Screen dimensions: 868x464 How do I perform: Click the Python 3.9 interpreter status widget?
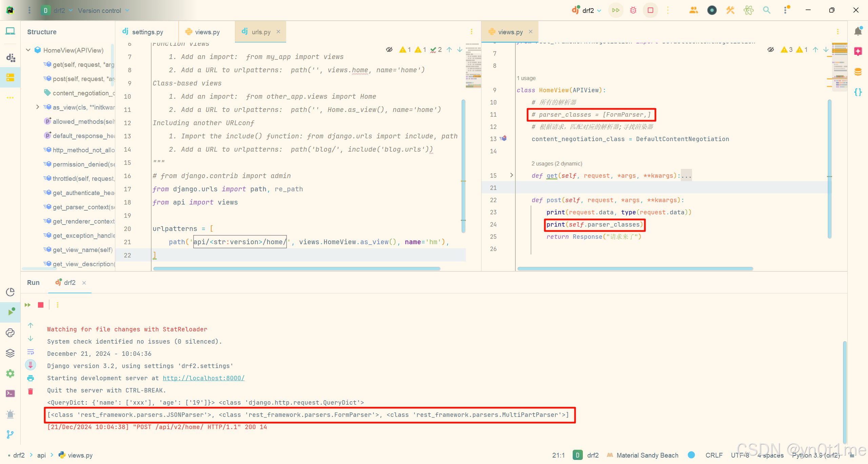(x=815, y=455)
